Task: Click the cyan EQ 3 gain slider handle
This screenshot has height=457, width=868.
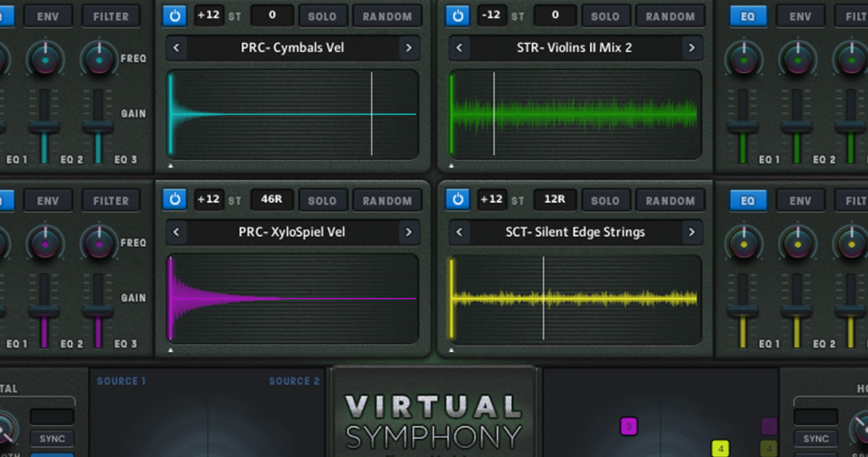Action: point(98,127)
